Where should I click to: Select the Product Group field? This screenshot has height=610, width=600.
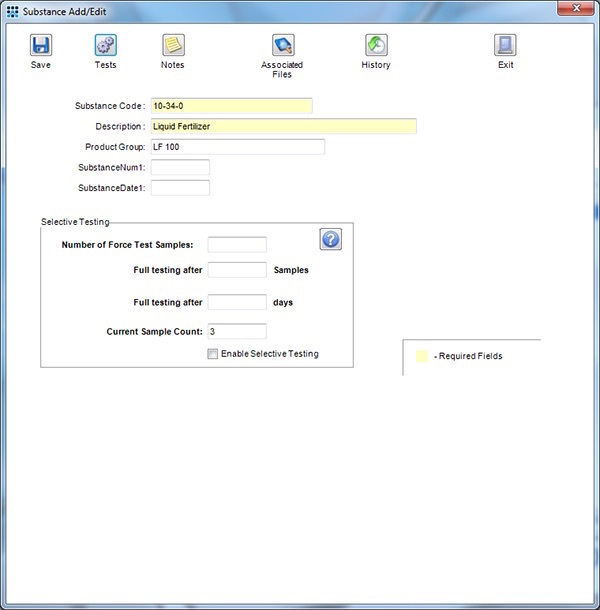click(x=237, y=147)
